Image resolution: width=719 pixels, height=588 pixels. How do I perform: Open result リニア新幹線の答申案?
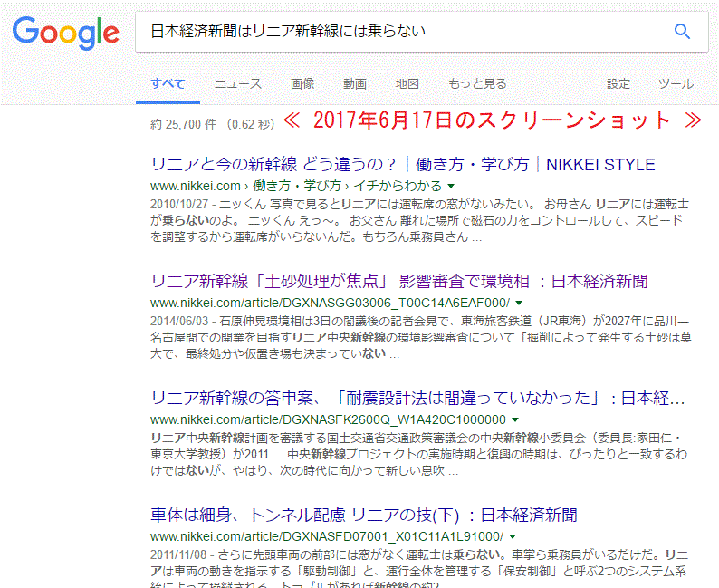(417, 398)
